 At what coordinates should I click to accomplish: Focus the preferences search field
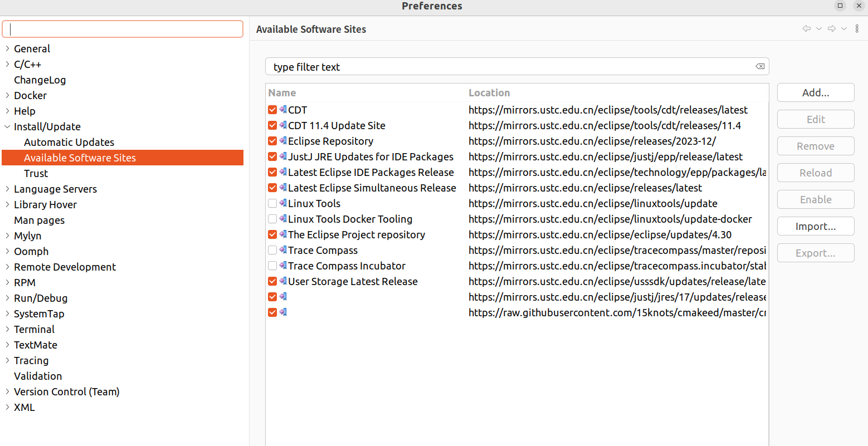click(123, 29)
